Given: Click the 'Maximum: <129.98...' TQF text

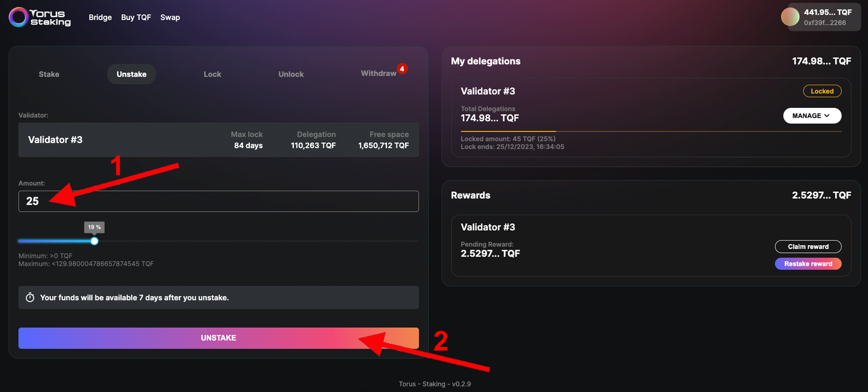Looking at the screenshot, I should pyautogui.click(x=86, y=264).
